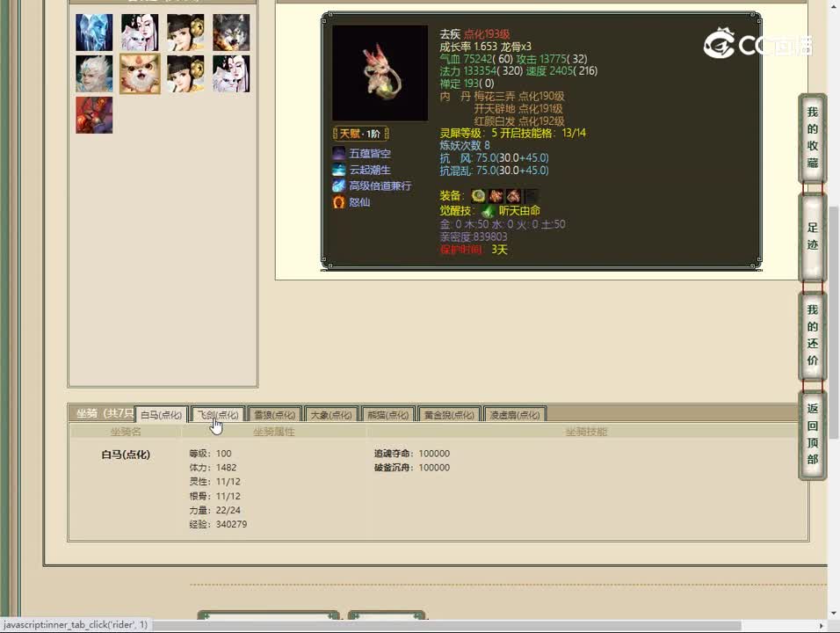The image size is (840, 633).
Task: Click the second equipment icon after 装备
Action: coord(496,196)
